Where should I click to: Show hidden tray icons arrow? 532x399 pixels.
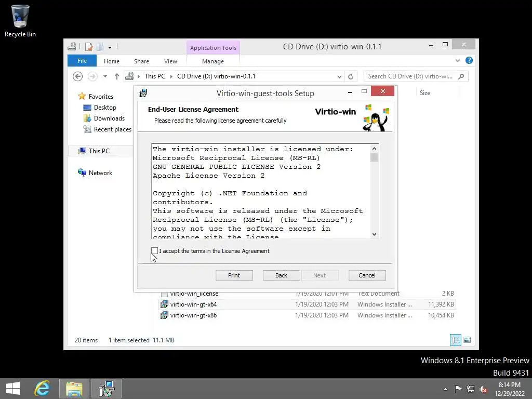pos(445,389)
